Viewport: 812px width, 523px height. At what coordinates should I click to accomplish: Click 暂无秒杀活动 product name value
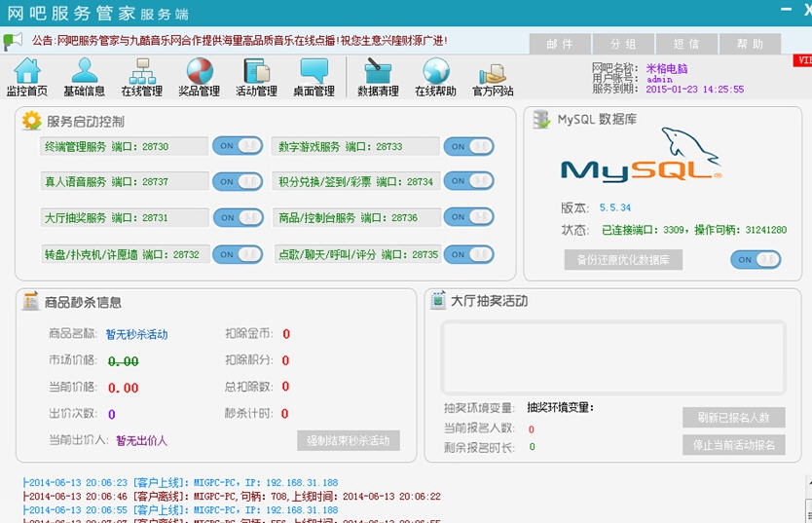136,334
